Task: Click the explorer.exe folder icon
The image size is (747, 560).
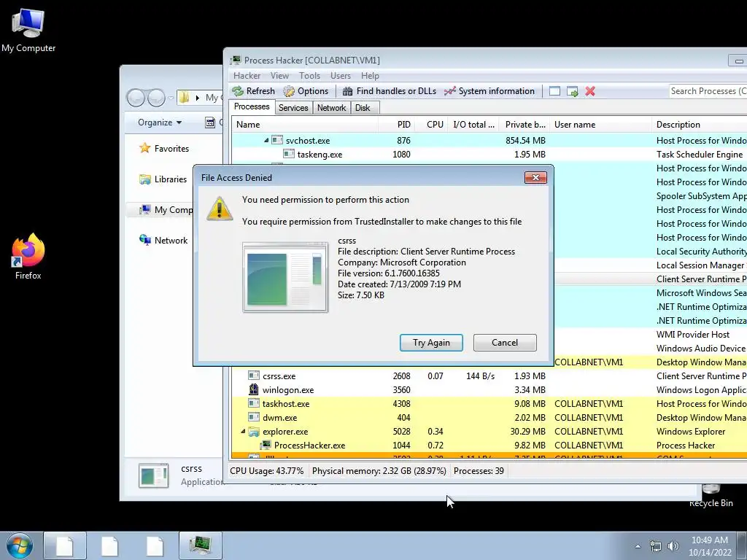Action: (x=254, y=432)
